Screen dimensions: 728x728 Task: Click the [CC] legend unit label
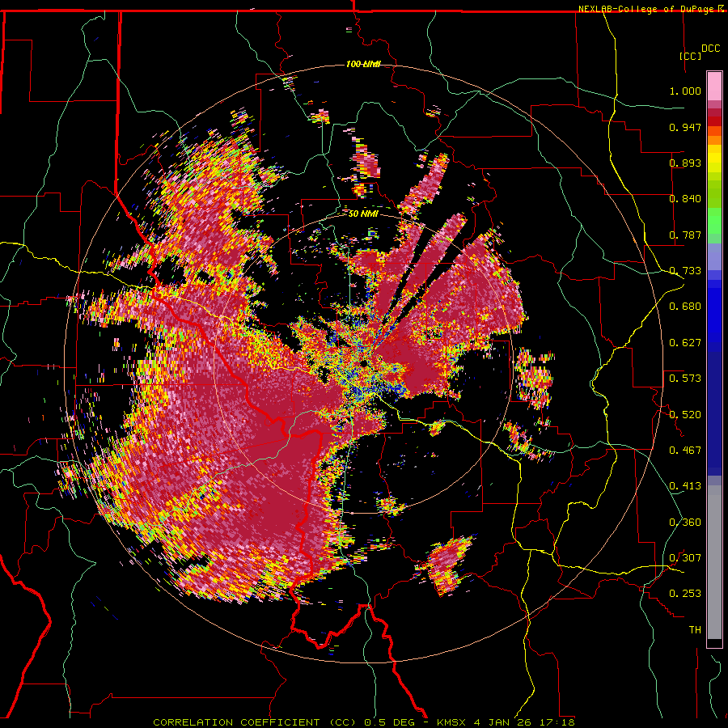691,56
